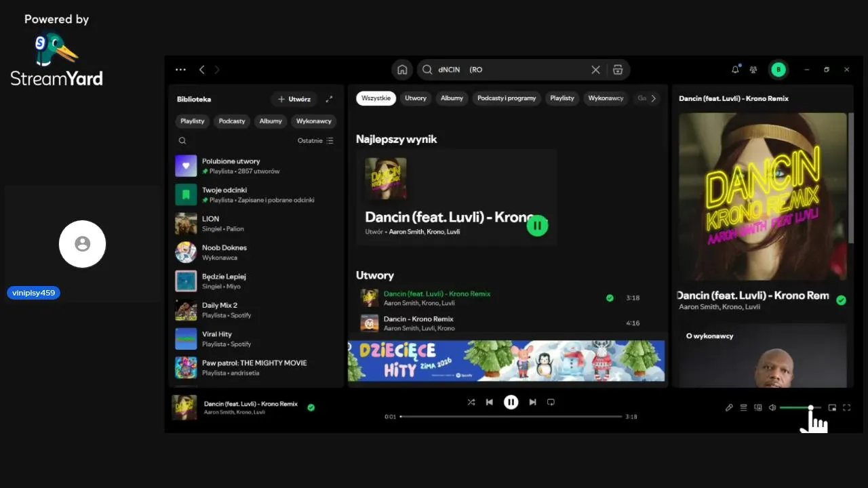Select the Wykonawcy search filter tab
Screen dimensions: 868x488
tap(606, 98)
